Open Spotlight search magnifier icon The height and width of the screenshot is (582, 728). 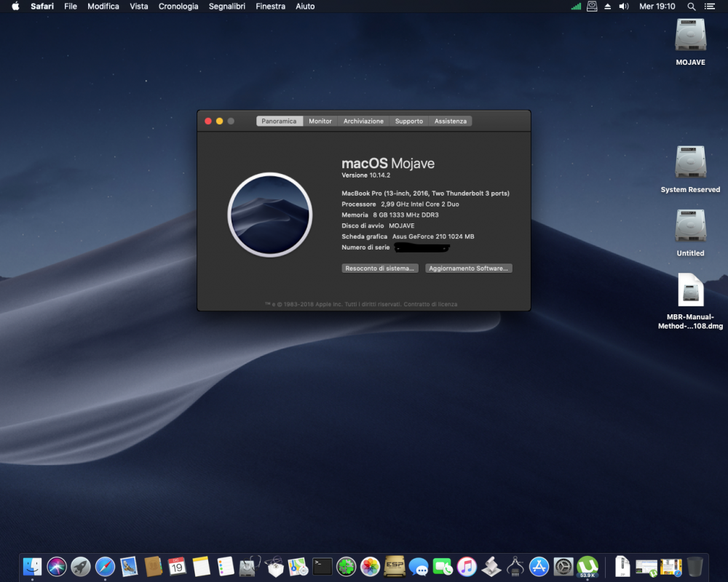coord(692,6)
